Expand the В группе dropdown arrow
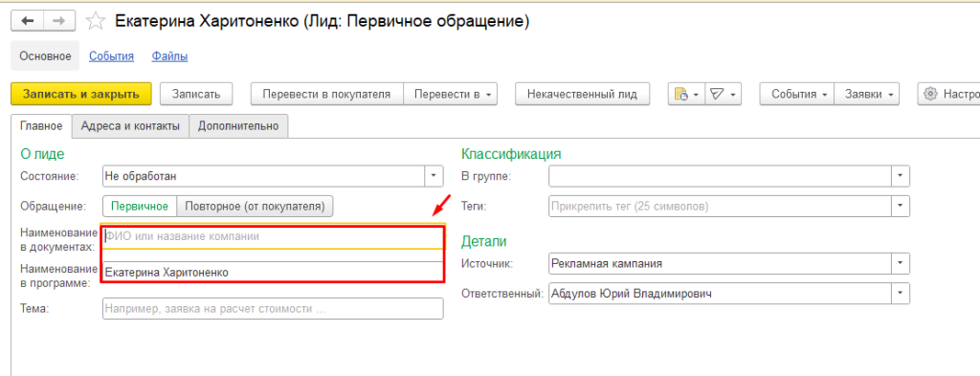 [901, 176]
